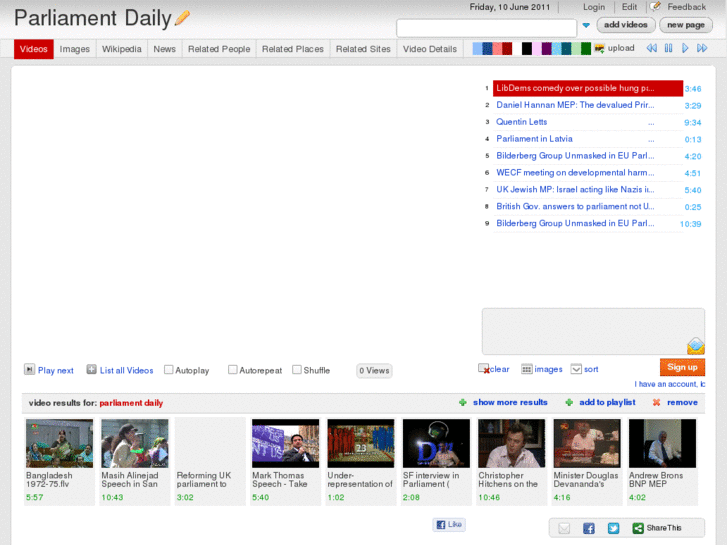This screenshot has height=545, width=727.
Task: Open the News tab
Action: click(165, 49)
